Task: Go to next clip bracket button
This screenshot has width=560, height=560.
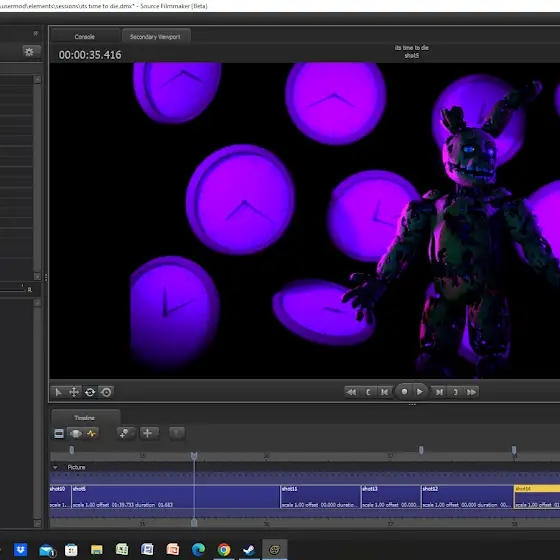Action: [455, 392]
